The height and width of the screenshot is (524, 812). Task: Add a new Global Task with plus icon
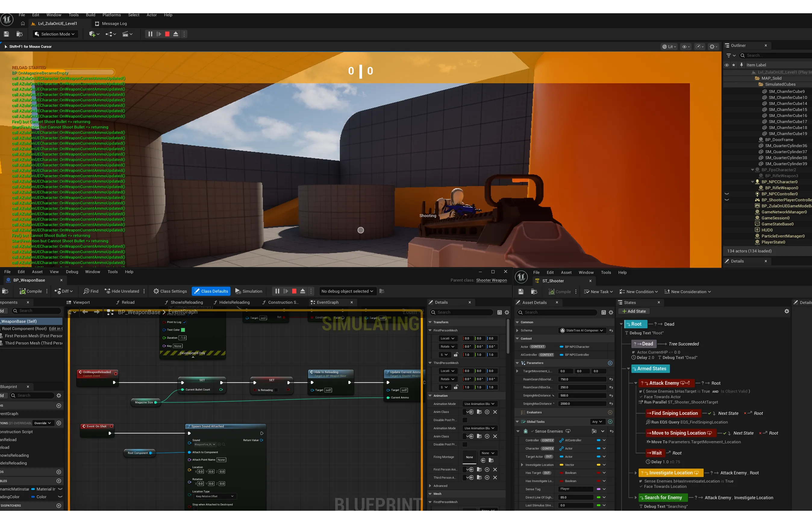click(611, 422)
